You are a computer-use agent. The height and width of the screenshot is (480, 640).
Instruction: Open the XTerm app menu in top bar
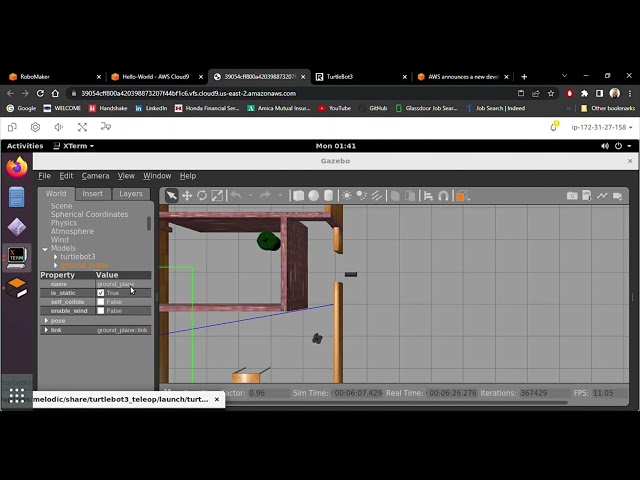pos(74,146)
